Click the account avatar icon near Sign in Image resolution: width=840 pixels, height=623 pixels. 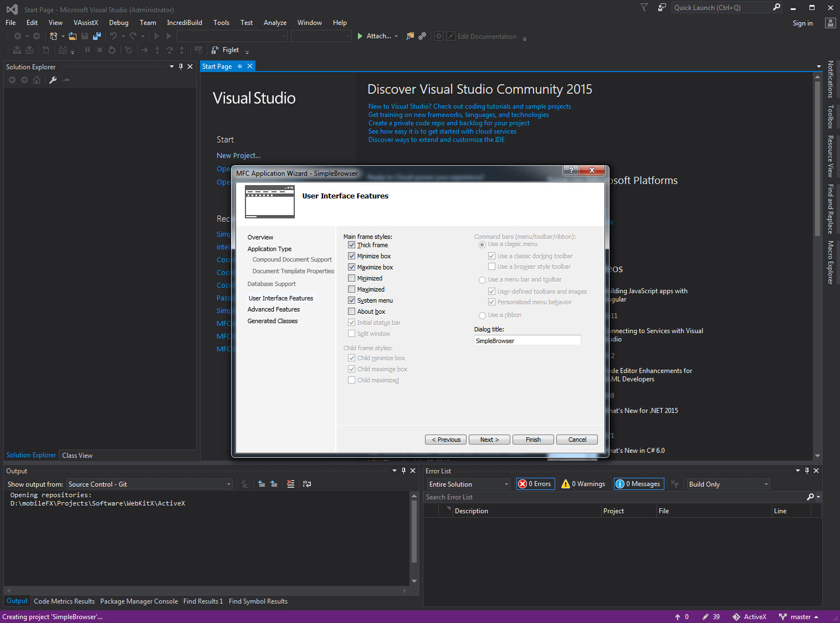click(x=830, y=23)
